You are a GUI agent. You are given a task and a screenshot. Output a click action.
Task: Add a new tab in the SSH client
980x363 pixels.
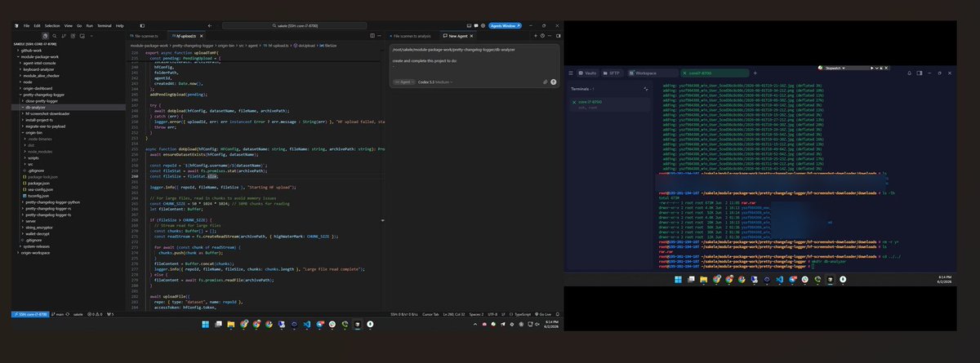coord(755,73)
